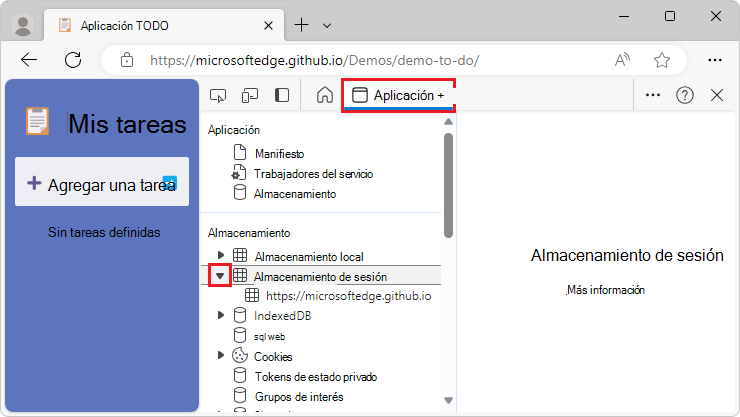Screen dimensions: 740x417
Task: Click the Almacenamiento database cylinder icon
Action: pos(240,192)
